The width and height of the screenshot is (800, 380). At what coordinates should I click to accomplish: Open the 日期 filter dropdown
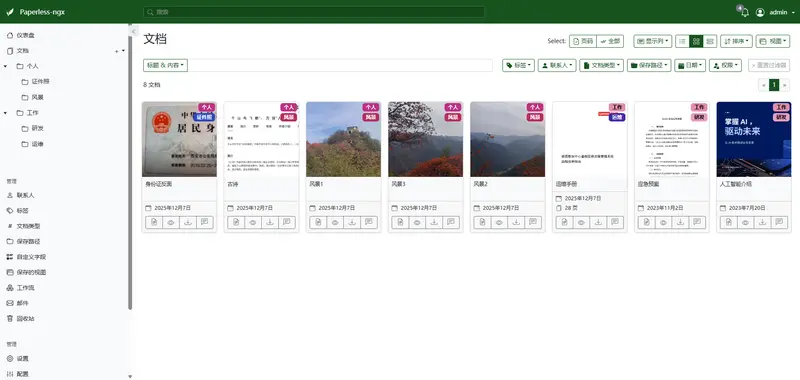(x=690, y=65)
